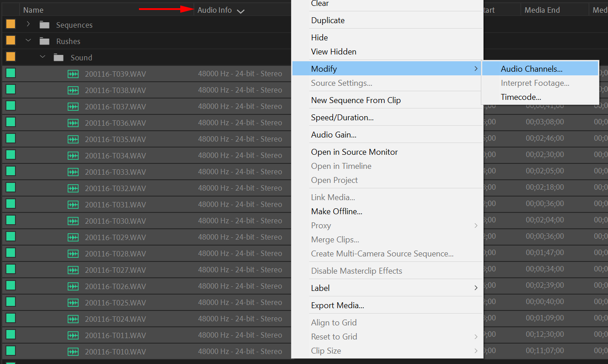Click the waveform icon for 200116-T033.WAV

(73, 172)
